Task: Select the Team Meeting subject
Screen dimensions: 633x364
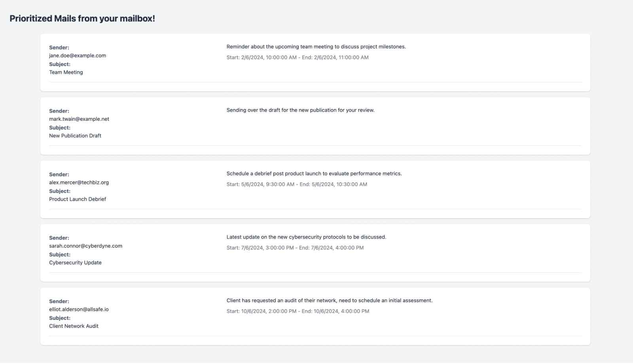Action: point(66,72)
